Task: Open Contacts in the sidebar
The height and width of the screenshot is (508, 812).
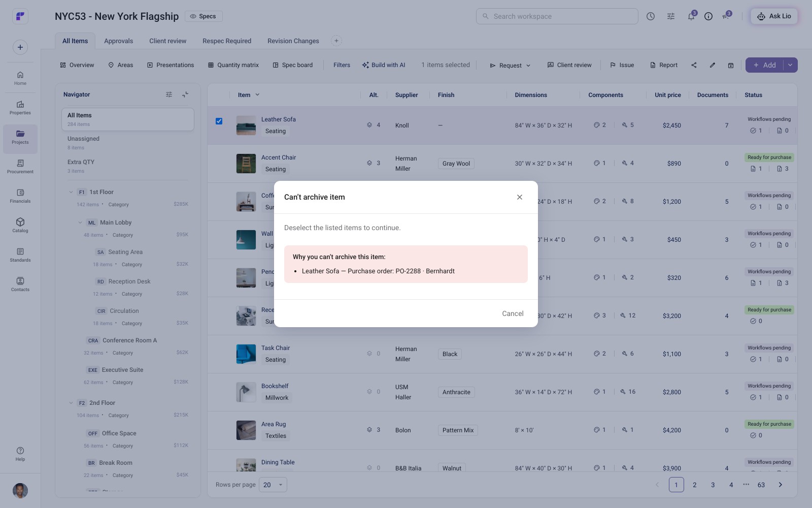Action: pyautogui.click(x=20, y=284)
